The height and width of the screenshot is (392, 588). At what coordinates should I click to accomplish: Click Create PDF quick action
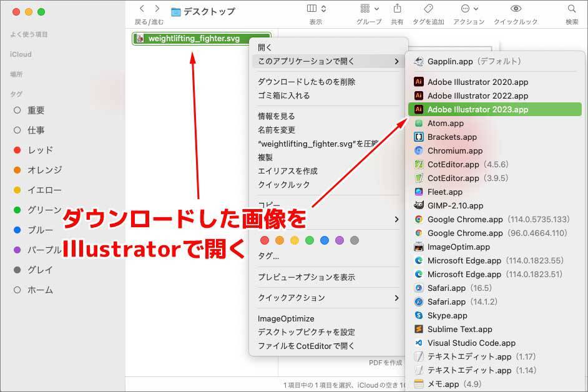(385, 363)
